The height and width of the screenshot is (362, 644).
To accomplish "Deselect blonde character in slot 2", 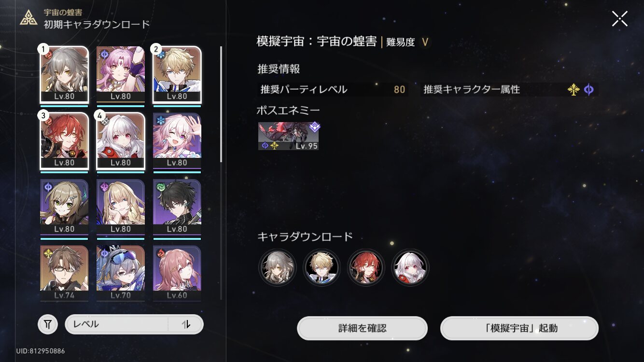I will click(x=177, y=74).
